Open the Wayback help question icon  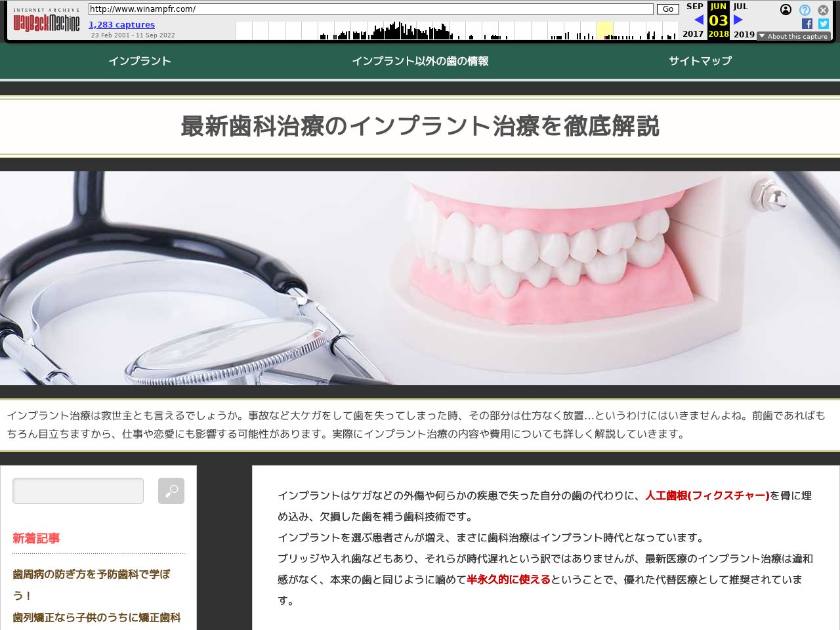pos(805,10)
